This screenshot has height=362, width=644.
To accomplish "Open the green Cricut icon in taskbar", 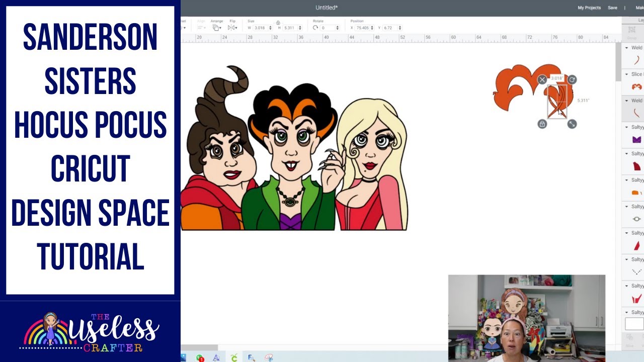I will [234, 358].
